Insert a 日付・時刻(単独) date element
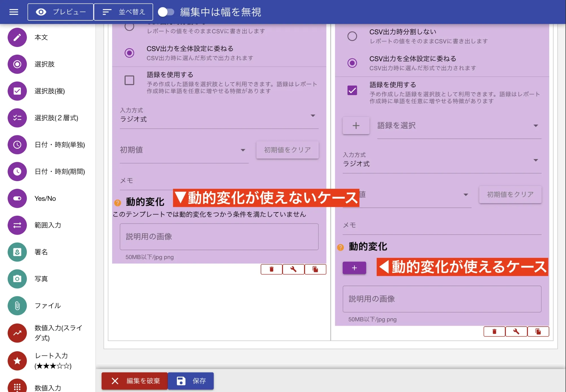This screenshot has width=566, height=392. pos(17,145)
